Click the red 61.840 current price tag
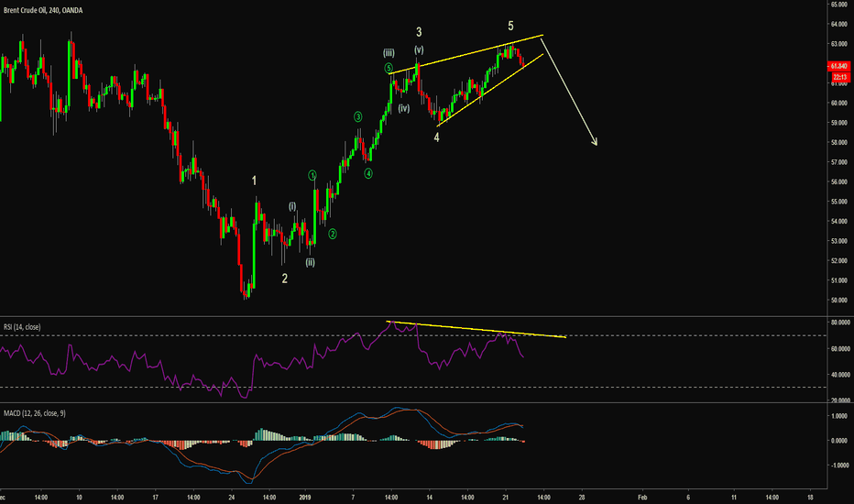The width and height of the screenshot is (854, 504). [x=838, y=66]
